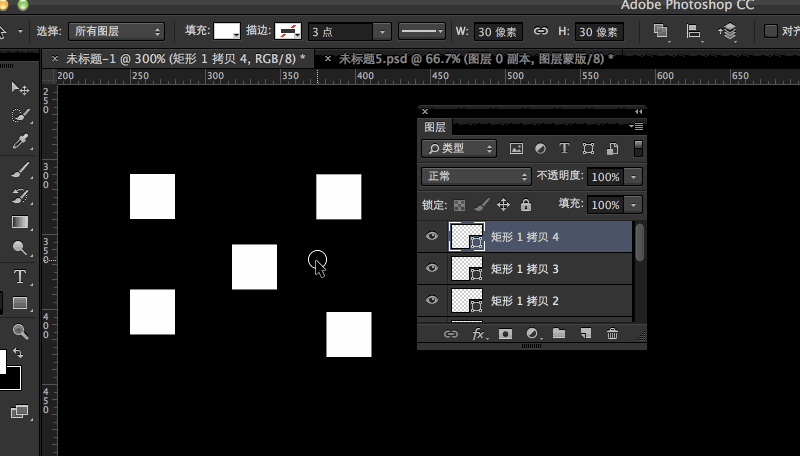Image resolution: width=800 pixels, height=456 pixels.
Task: Select the Horizontal Type tool
Action: 19,277
